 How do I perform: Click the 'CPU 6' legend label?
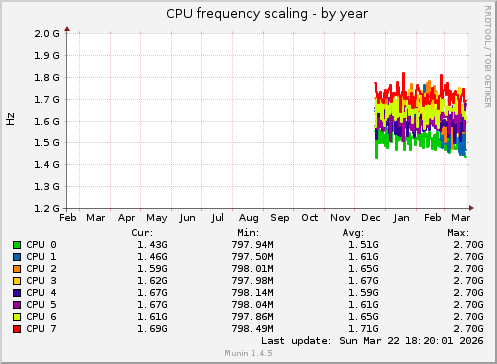click(x=41, y=317)
